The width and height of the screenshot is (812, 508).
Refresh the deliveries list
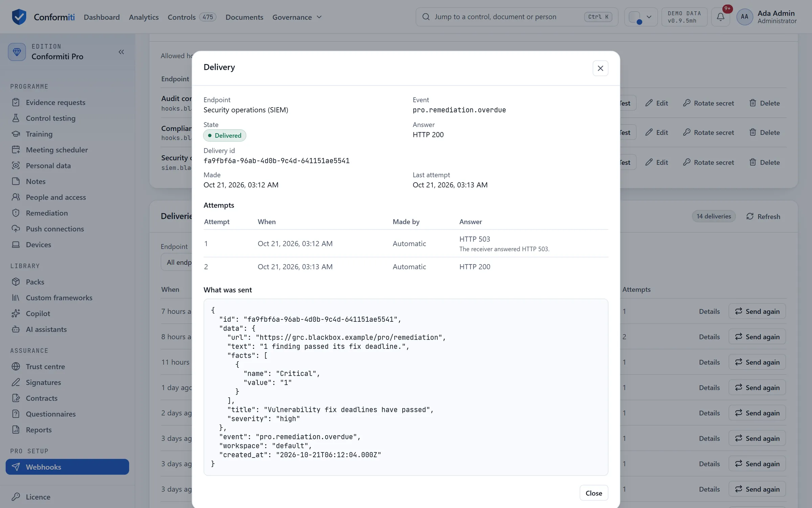763,216
